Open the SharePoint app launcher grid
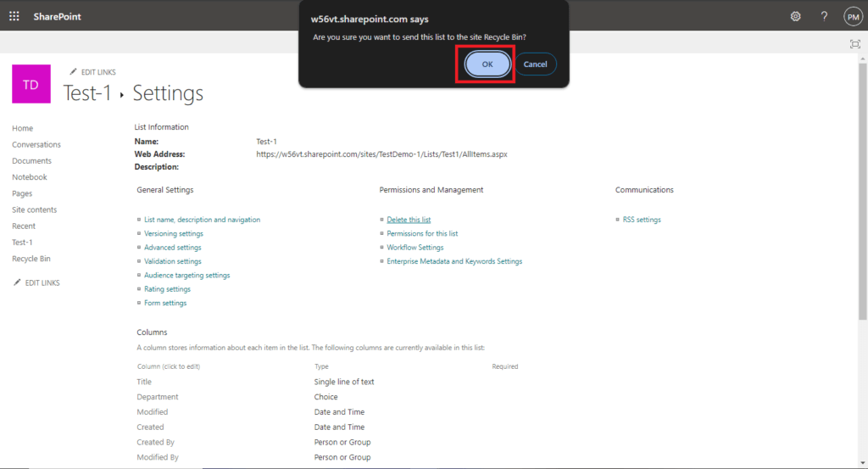 point(14,16)
